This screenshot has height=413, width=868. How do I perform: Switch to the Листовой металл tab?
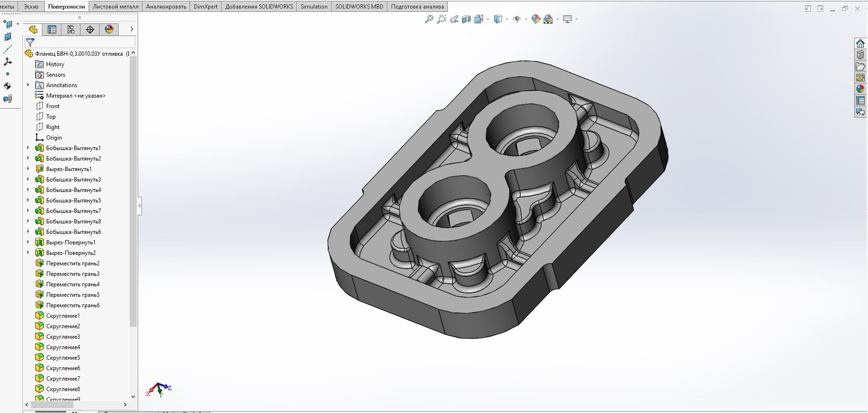click(x=116, y=6)
